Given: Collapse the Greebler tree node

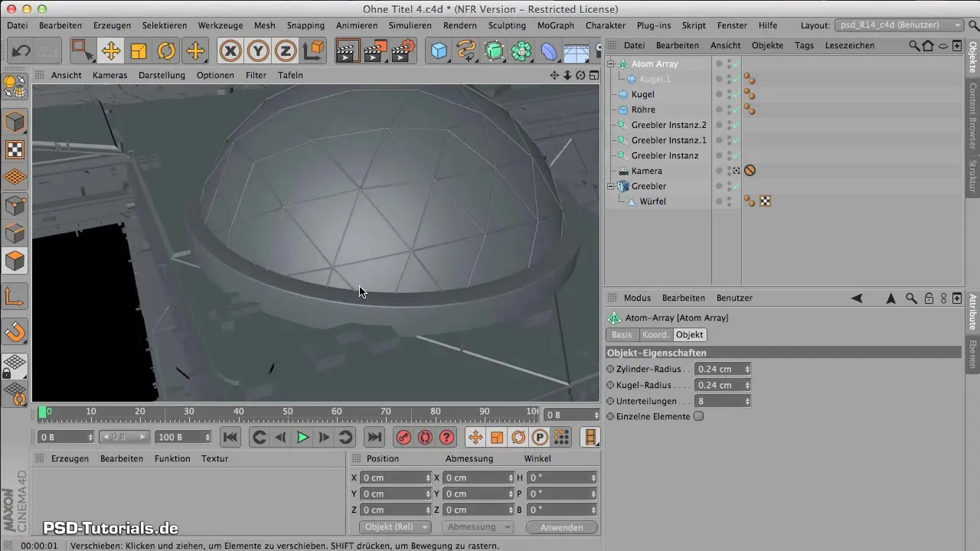Looking at the screenshot, I should tap(611, 186).
